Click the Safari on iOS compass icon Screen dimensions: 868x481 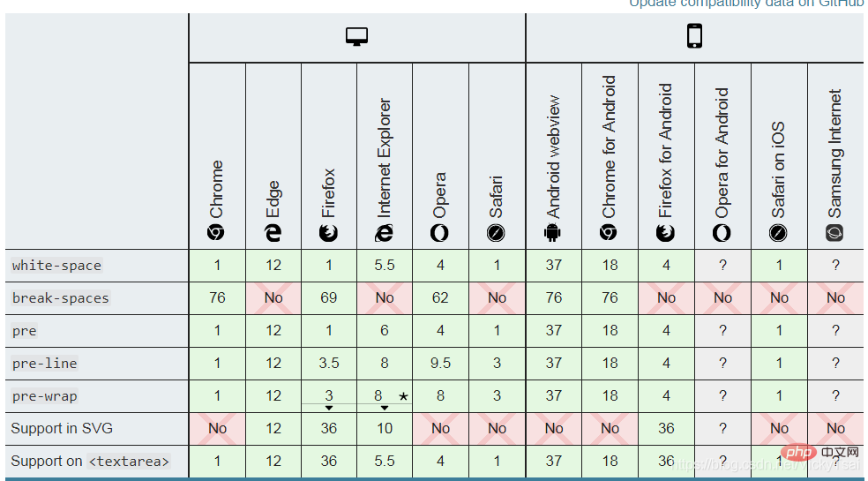pos(778,233)
